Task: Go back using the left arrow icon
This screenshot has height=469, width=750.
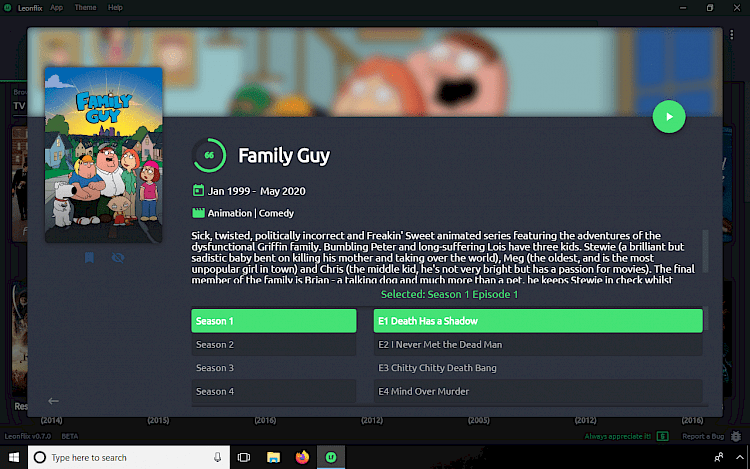Action: 53,401
